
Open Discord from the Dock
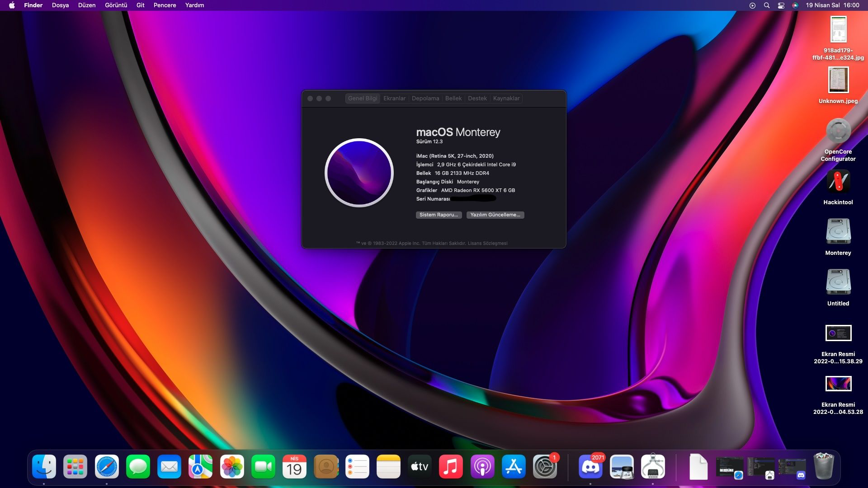click(590, 467)
